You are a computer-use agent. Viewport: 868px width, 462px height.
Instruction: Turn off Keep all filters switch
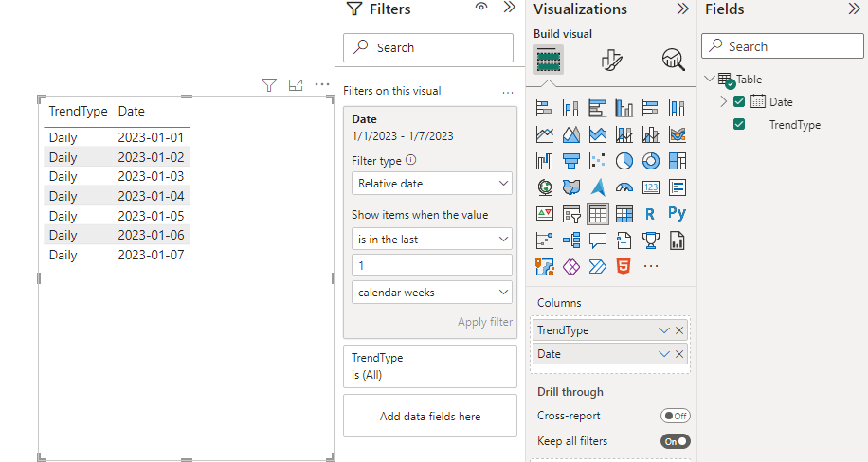coord(675,441)
